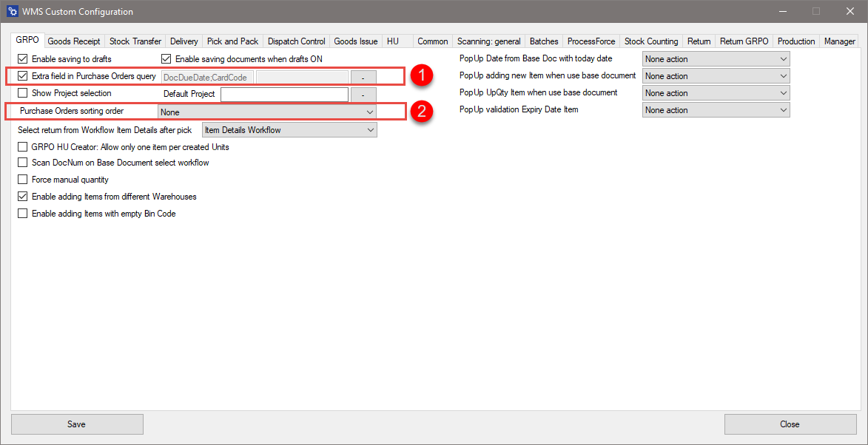
Task: Enable Show Project selection checkbox
Action: [x=23, y=94]
